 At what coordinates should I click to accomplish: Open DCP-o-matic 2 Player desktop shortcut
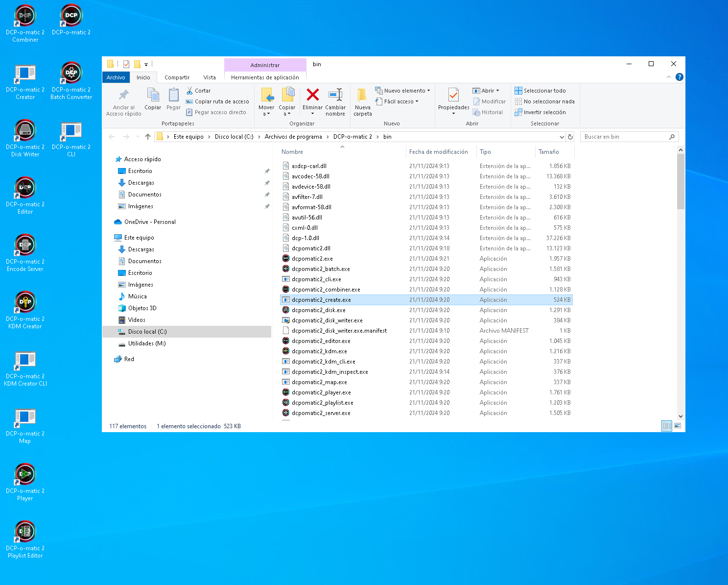point(25,474)
